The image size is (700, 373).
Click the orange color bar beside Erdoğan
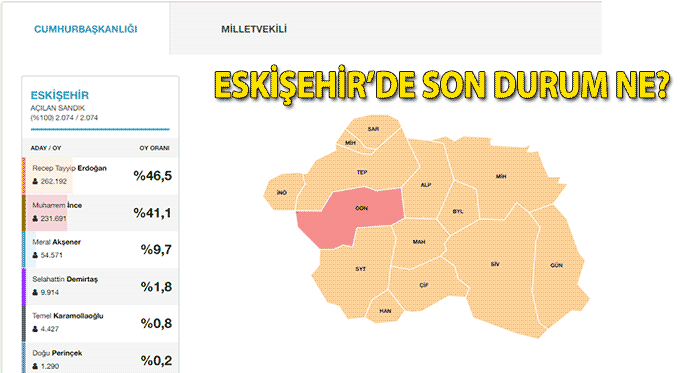pyautogui.click(x=24, y=175)
